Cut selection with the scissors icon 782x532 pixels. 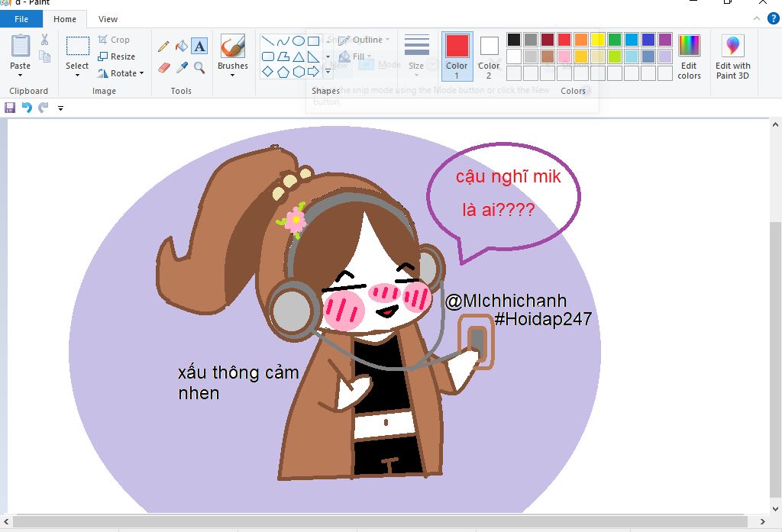click(44, 40)
